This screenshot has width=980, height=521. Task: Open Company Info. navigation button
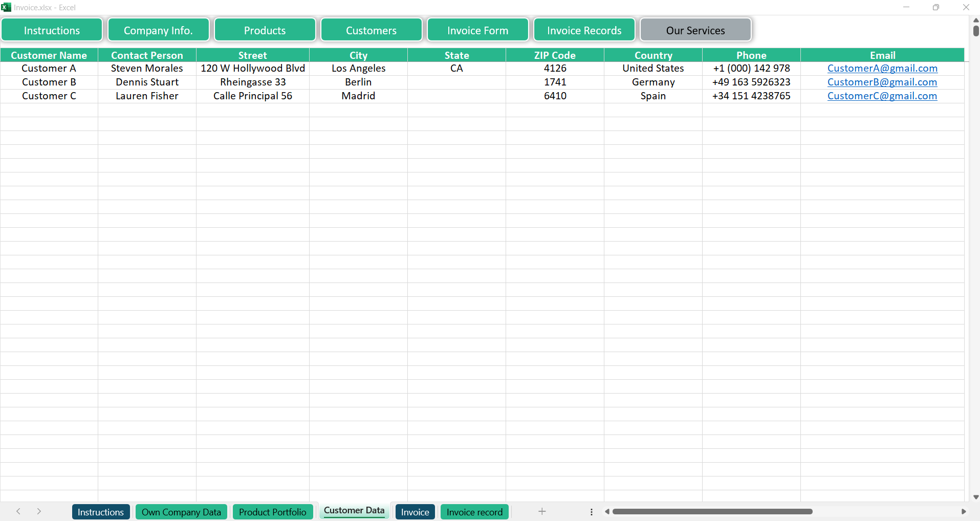(x=158, y=30)
